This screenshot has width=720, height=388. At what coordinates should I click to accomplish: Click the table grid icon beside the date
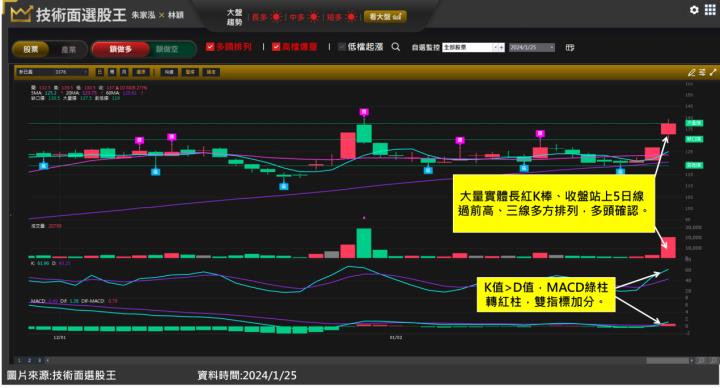[570, 47]
